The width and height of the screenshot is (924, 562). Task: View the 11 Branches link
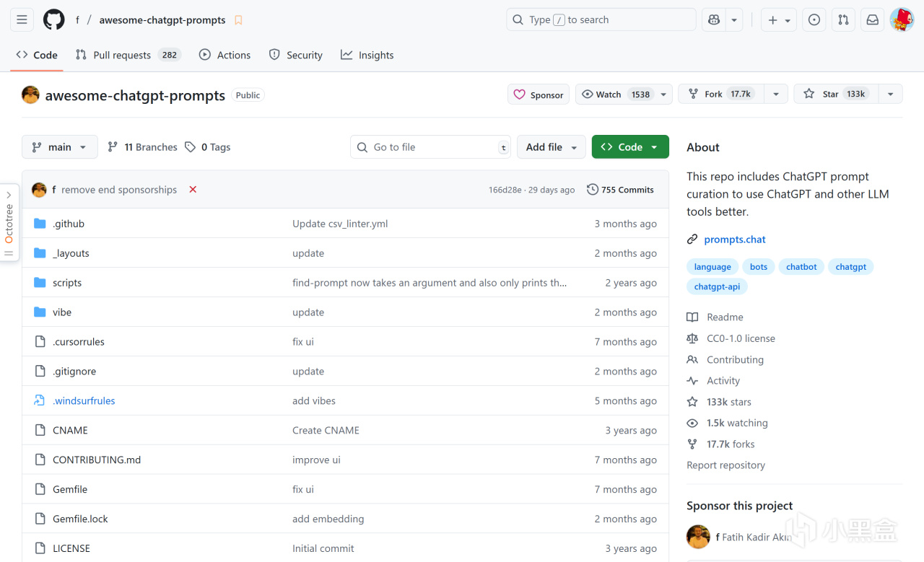click(x=142, y=147)
